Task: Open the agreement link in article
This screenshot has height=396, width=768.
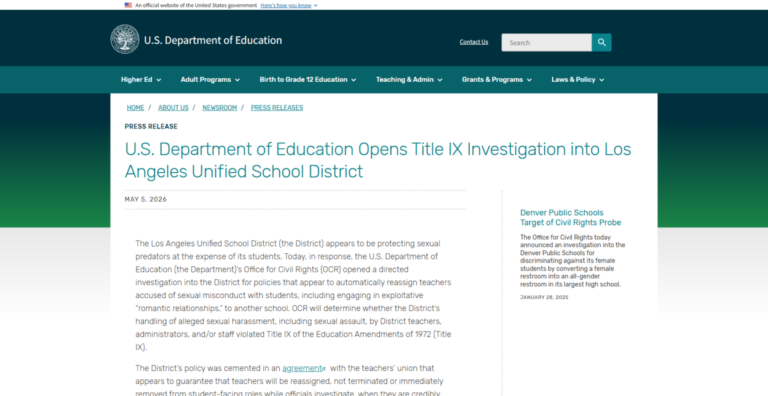Action: pos(302,368)
